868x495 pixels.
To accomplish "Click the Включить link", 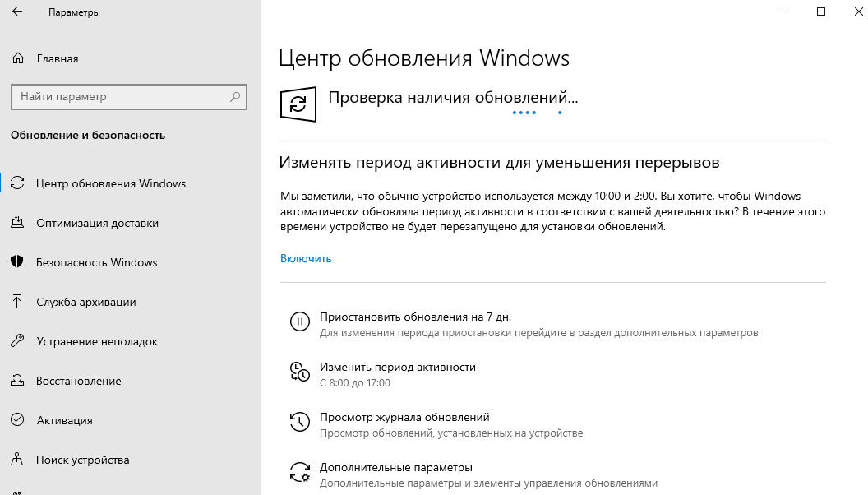I will pyautogui.click(x=306, y=258).
